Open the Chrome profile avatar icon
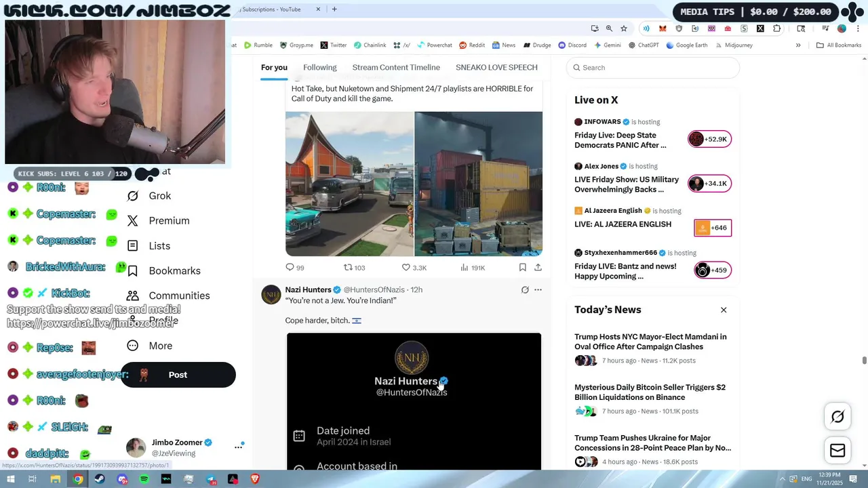Screen dimensions: 868x488 coord(842,28)
